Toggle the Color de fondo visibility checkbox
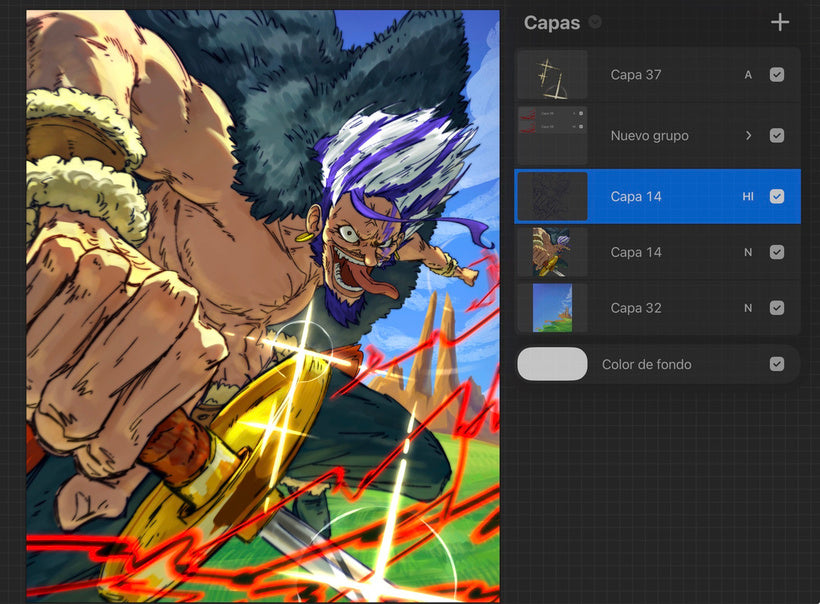 [777, 364]
